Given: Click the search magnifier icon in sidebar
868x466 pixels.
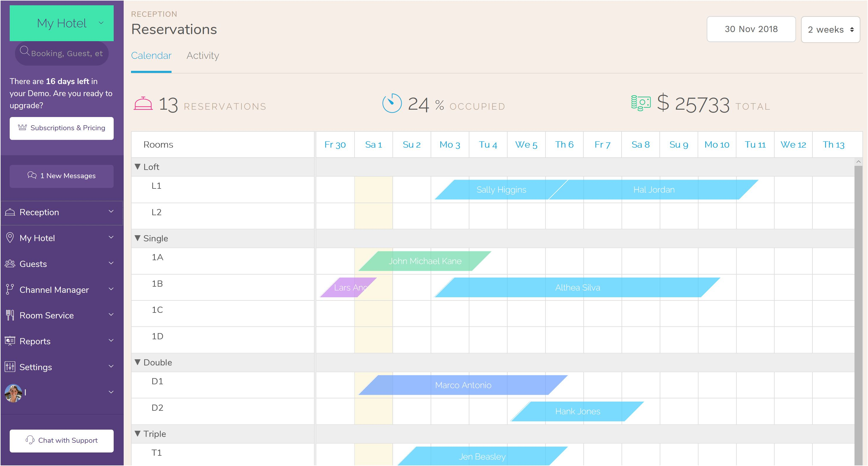Looking at the screenshot, I should 25,53.
